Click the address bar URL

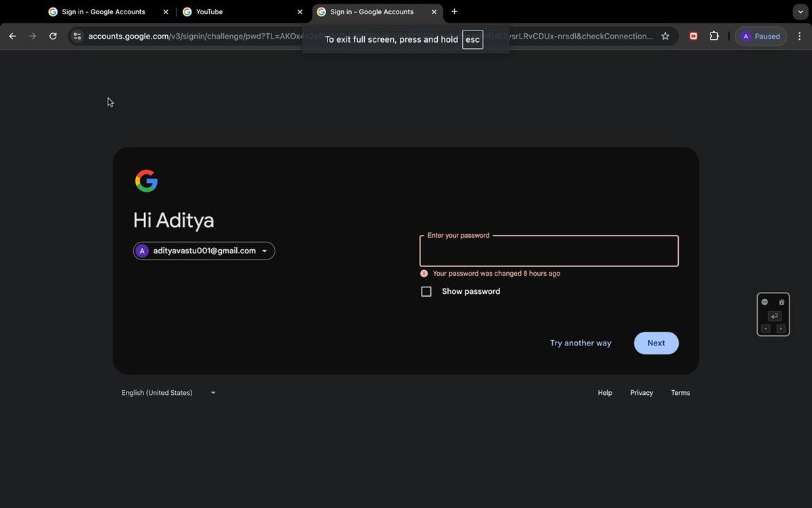tap(371, 36)
